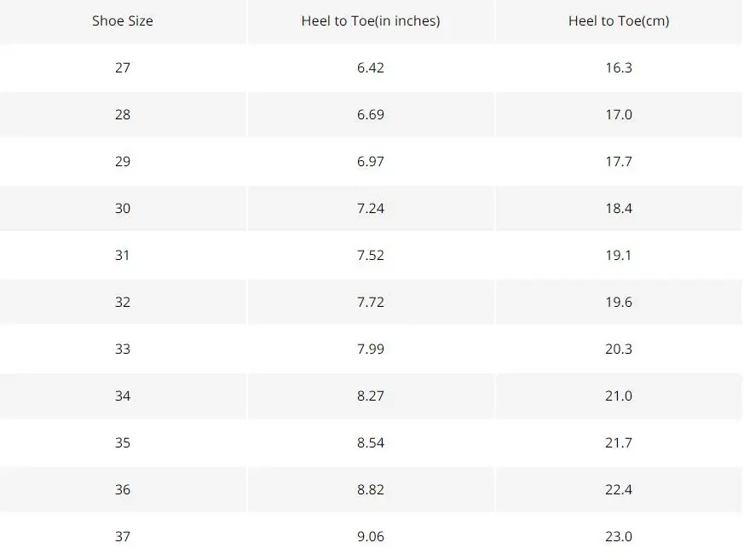Click the Heel to Toe(cm) header
The width and height of the screenshot is (744, 560).
point(619,20)
